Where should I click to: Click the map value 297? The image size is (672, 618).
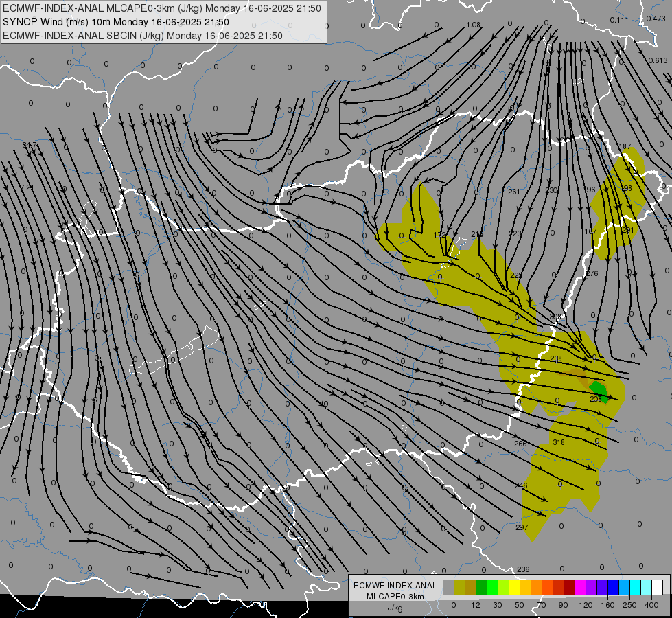coord(522,527)
